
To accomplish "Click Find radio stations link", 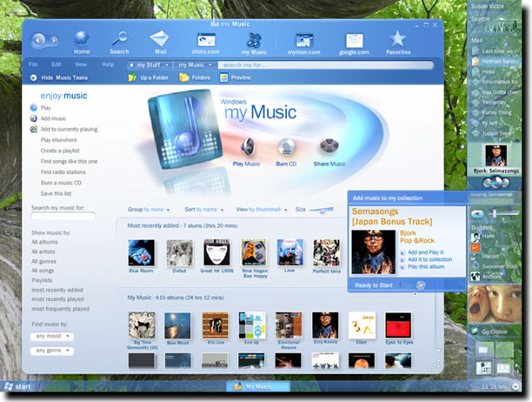I will pyautogui.click(x=63, y=172).
